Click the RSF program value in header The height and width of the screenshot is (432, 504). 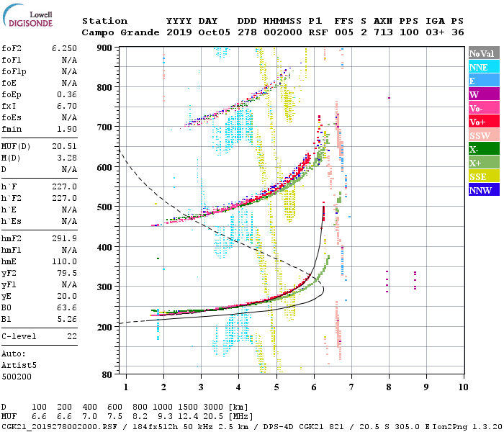point(318,32)
